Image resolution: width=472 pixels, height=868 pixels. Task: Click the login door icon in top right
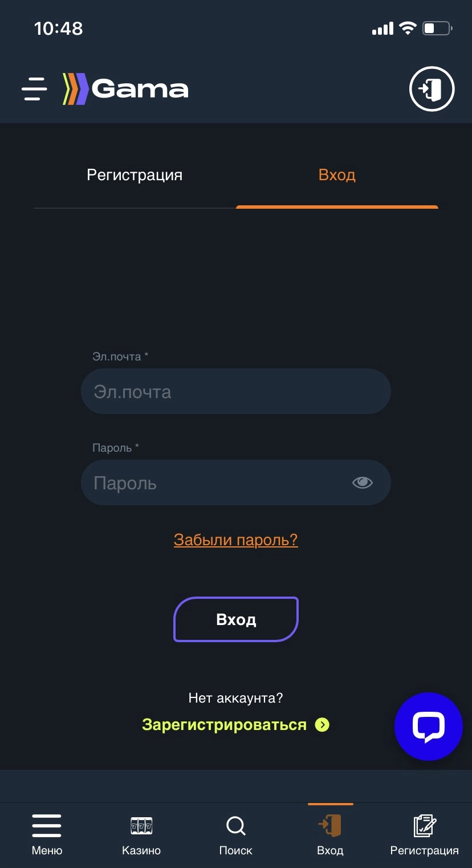point(432,89)
